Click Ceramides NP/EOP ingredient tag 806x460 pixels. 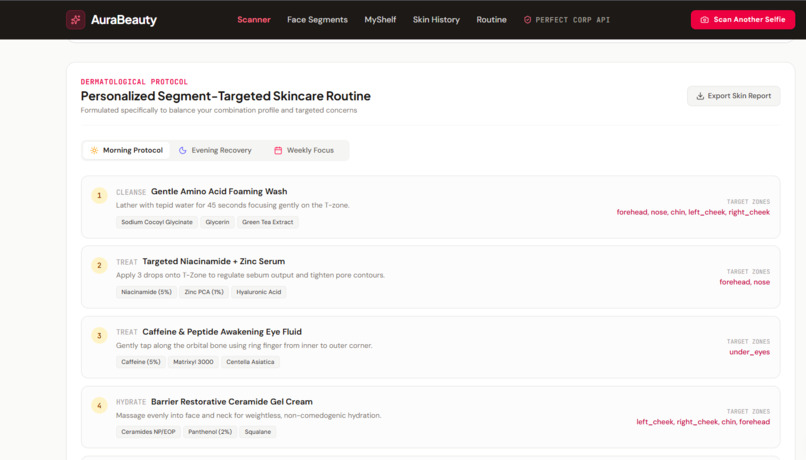point(148,432)
